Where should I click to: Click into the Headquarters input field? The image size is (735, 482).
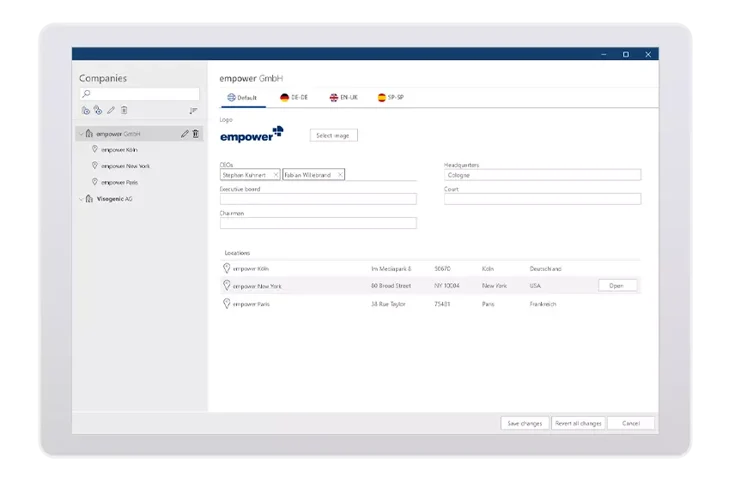click(x=542, y=175)
